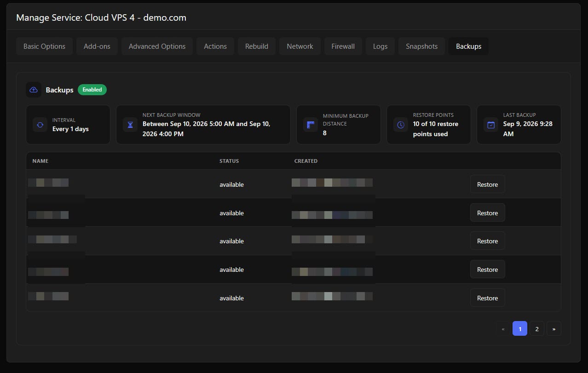Viewport: 588px width, 373px height.
Task: Click the NAME column header
Action: point(40,161)
